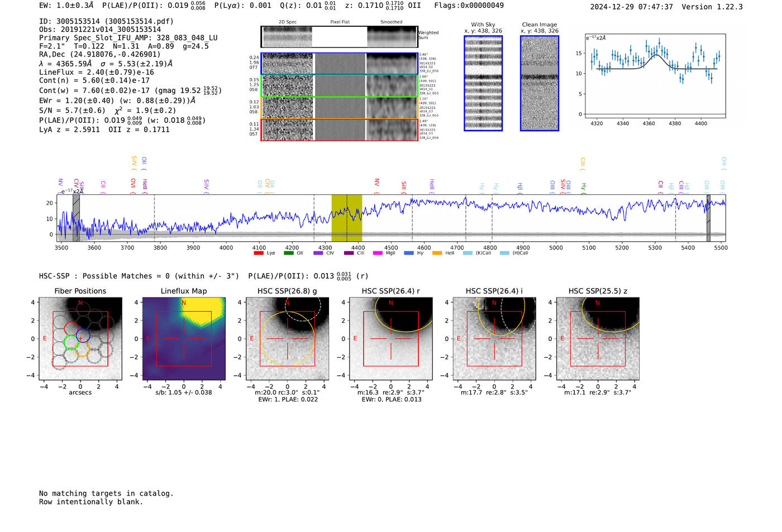Select the blue-outlined 2D spectrum row
The height and width of the screenshot is (532, 782).
[x=340, y=64]
